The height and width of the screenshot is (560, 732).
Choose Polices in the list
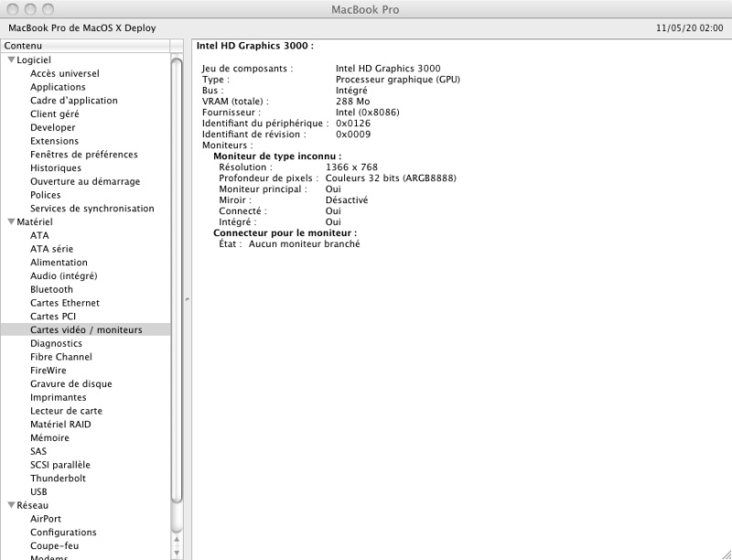pos(45,195)
